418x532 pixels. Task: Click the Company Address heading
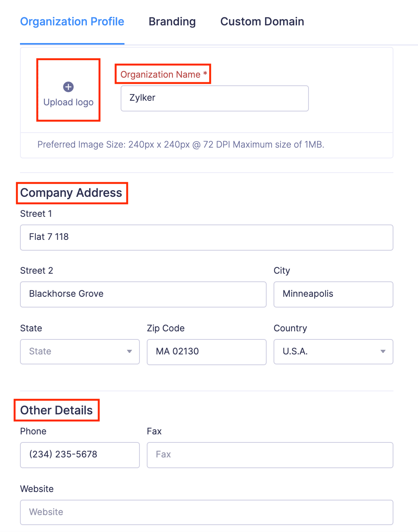pos(71,193)
